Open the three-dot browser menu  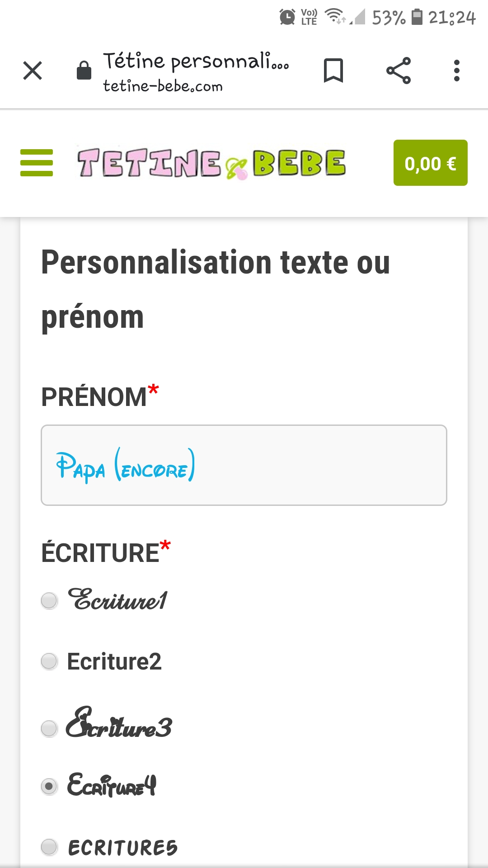(457, 71)
